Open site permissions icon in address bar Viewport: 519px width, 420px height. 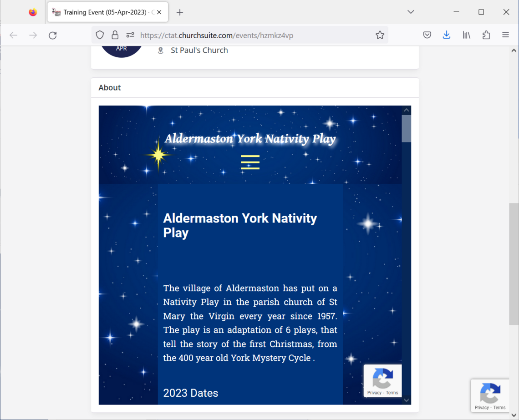point(130,35)
